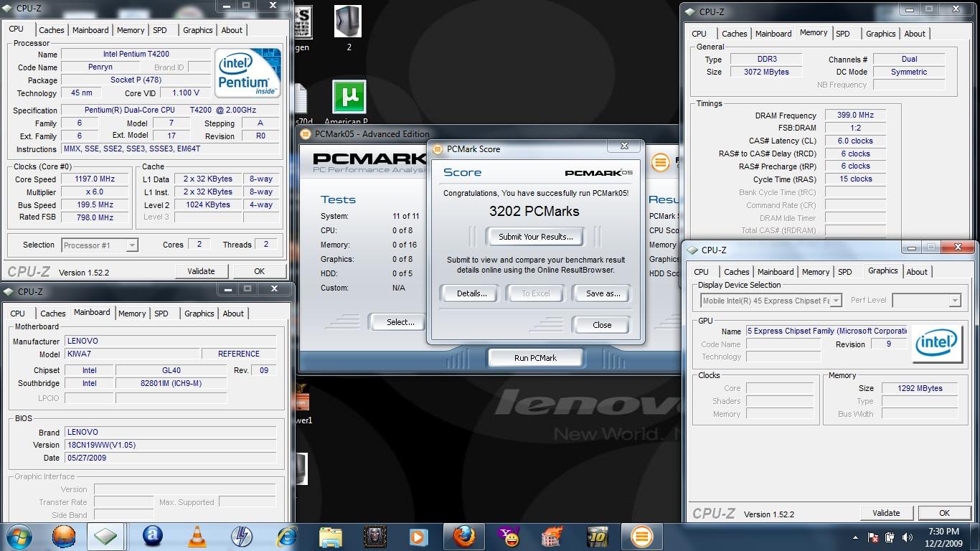Click Run PCMark button
The height and width of the screenshot is (551, 980).
[535, 358]
